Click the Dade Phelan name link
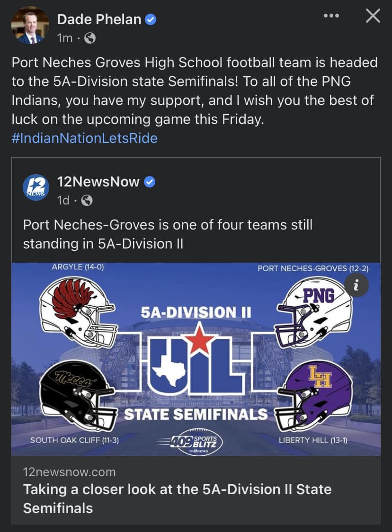 tap(99, 19)
